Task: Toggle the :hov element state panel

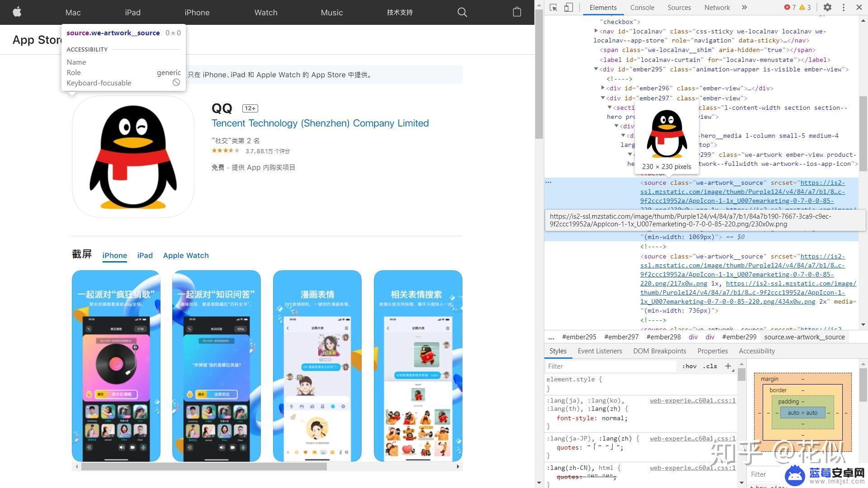Action: pyautogui.click(x=689, y=366)
